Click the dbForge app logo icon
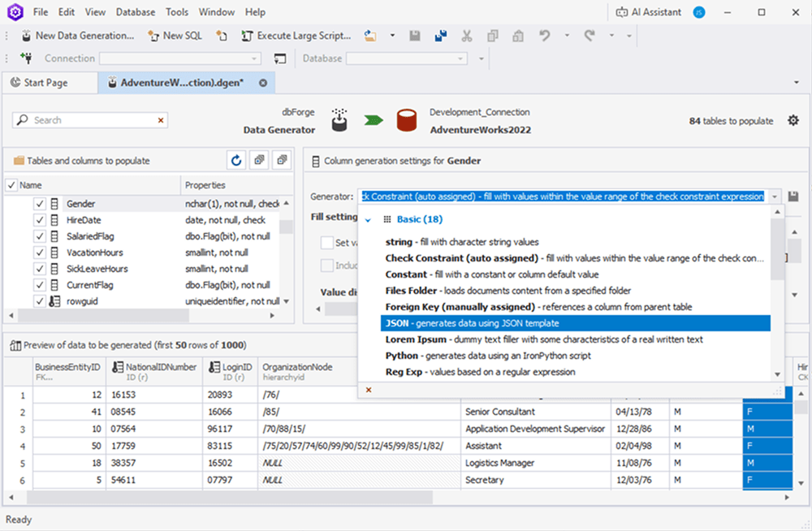The image size is (812, 531). coord(15,12)
